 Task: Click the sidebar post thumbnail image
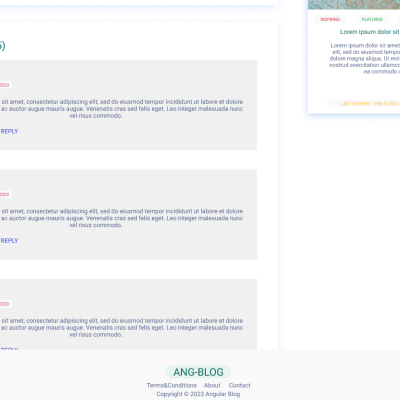pyautogui.click(x=354, y=5)
